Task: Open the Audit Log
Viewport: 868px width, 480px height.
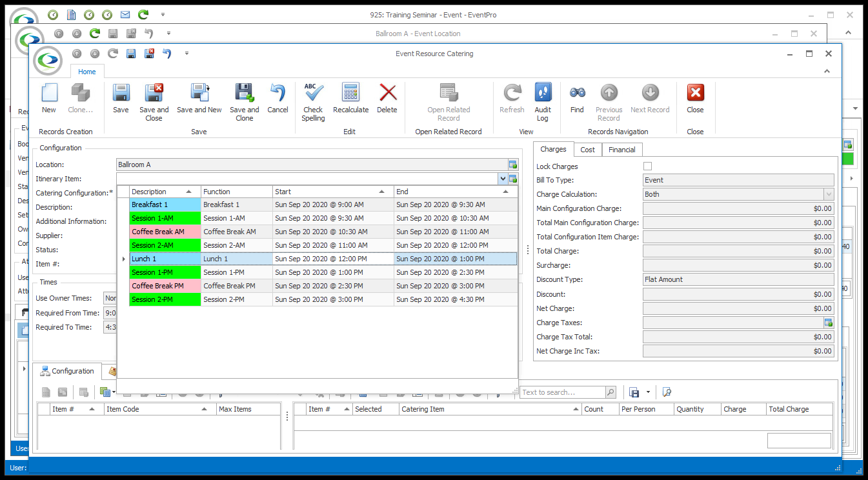Action: pyautogui.click(x=543, y=103)
